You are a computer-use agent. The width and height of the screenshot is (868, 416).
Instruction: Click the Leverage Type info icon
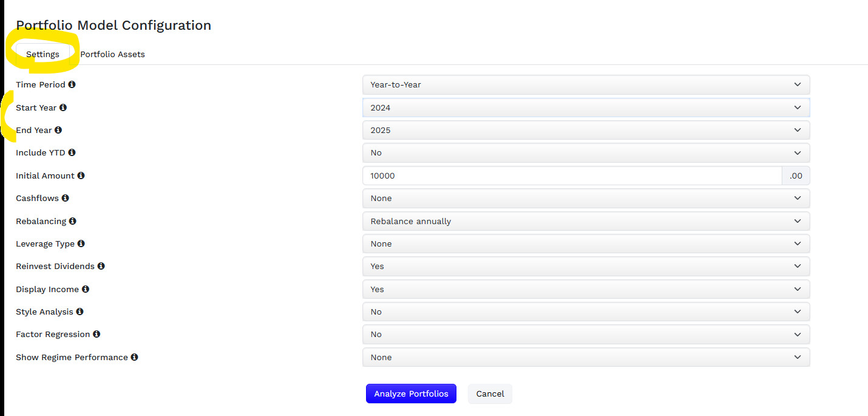(x=81, y=244)
